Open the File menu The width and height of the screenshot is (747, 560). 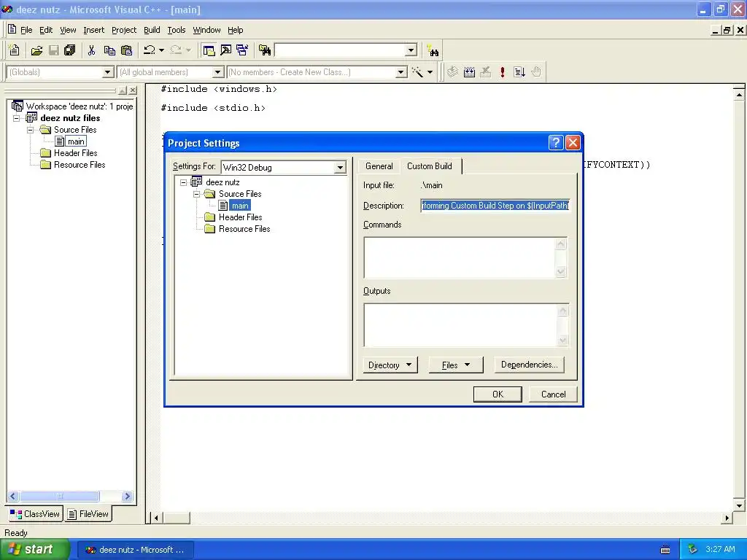tap(26, 30)
